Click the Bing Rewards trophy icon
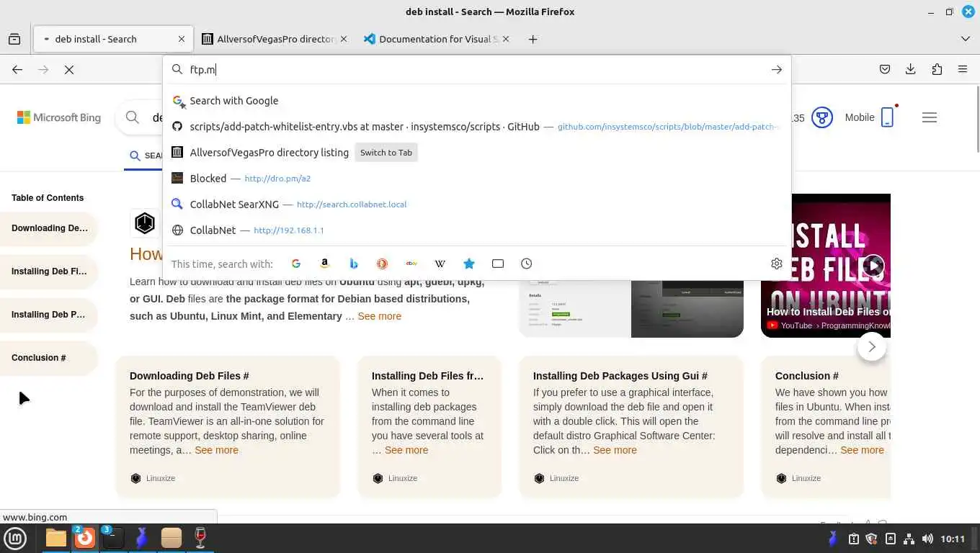This screenshot has width=980, height=553. point(822,117)
